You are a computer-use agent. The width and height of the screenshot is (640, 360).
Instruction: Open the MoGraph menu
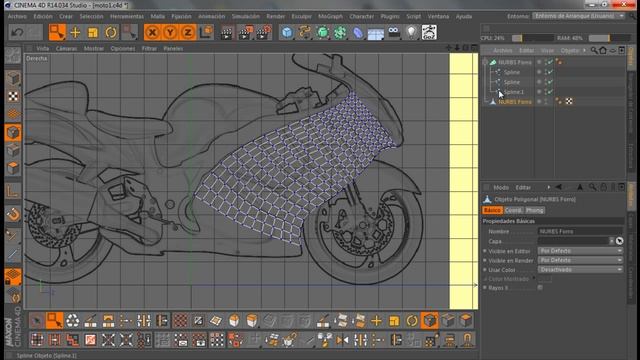click(330, 16)
